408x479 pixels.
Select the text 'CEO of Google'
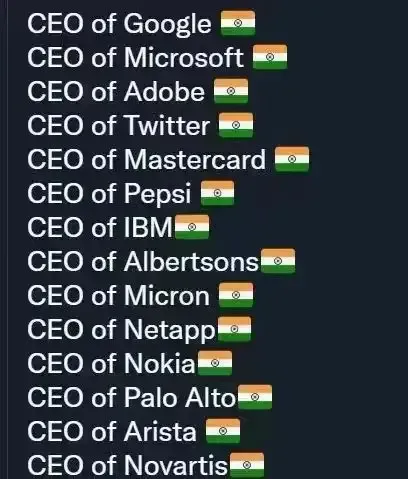119,24
